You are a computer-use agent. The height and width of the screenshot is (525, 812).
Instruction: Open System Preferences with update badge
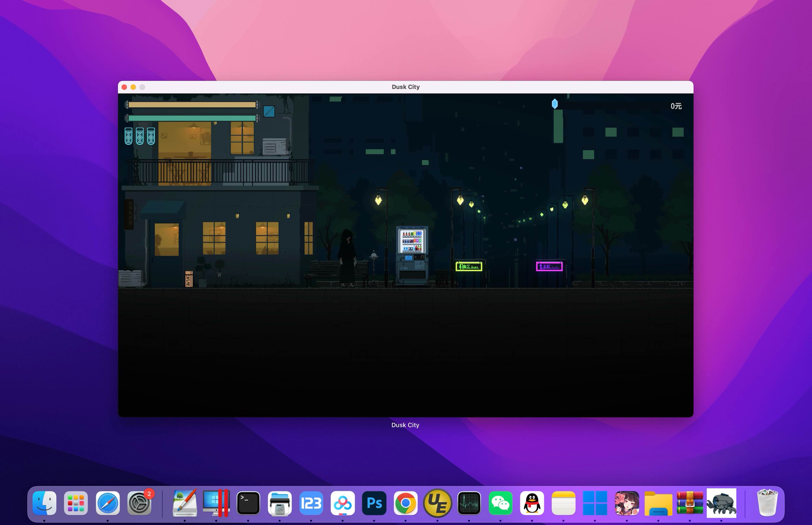click(x=139, y=503)
